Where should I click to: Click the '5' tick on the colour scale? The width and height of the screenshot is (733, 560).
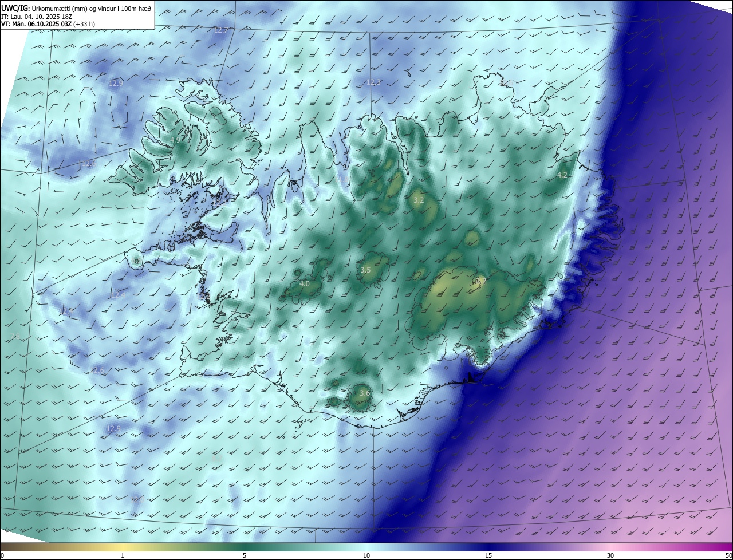[x=245, y=555]
